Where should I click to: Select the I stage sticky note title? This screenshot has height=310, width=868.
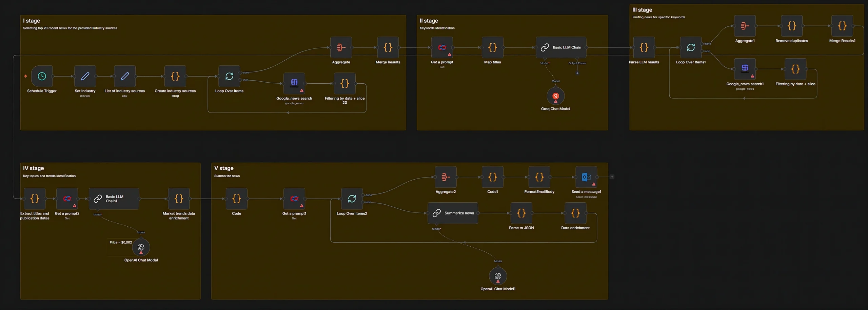pos(32,21)
